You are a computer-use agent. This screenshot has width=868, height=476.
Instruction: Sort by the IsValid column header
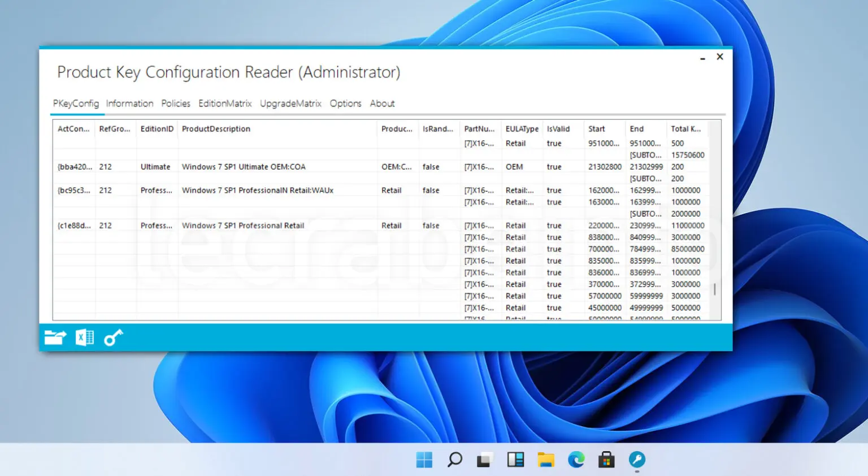[557, 129]
